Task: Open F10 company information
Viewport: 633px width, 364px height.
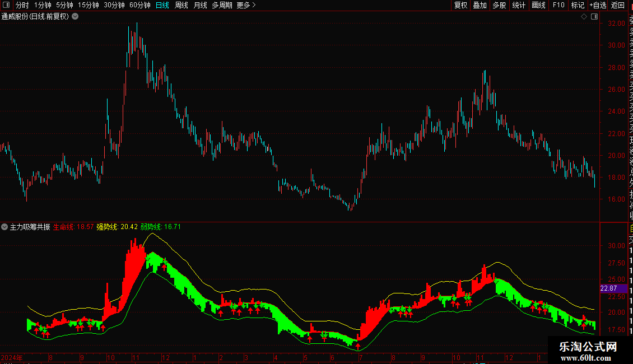Action: click(558, 5)
